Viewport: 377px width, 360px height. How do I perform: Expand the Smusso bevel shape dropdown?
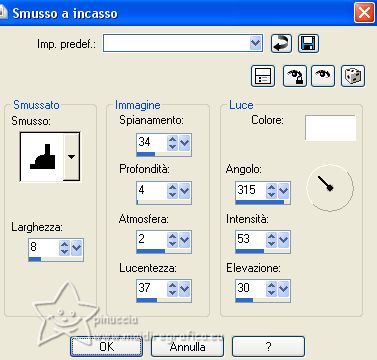pyautogui.click(x=72, y=156)
